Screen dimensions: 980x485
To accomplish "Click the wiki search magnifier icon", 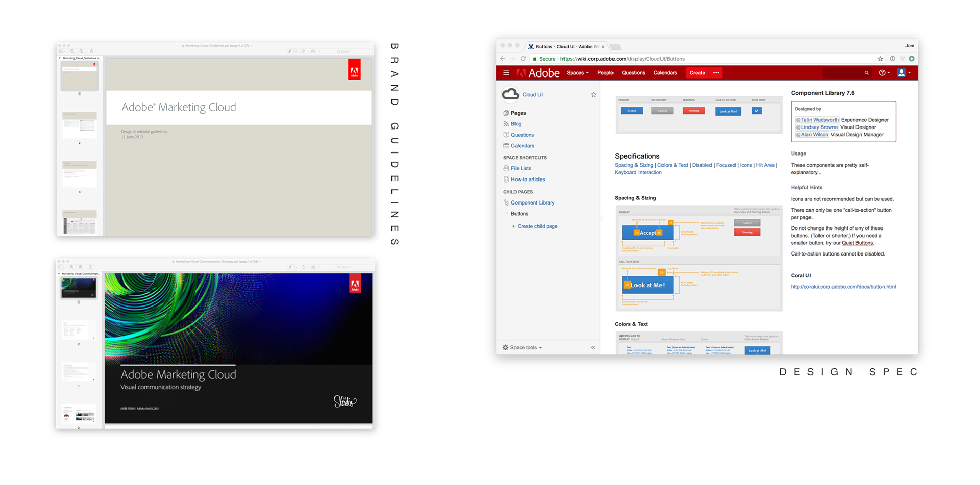I will tap(866, 73).
